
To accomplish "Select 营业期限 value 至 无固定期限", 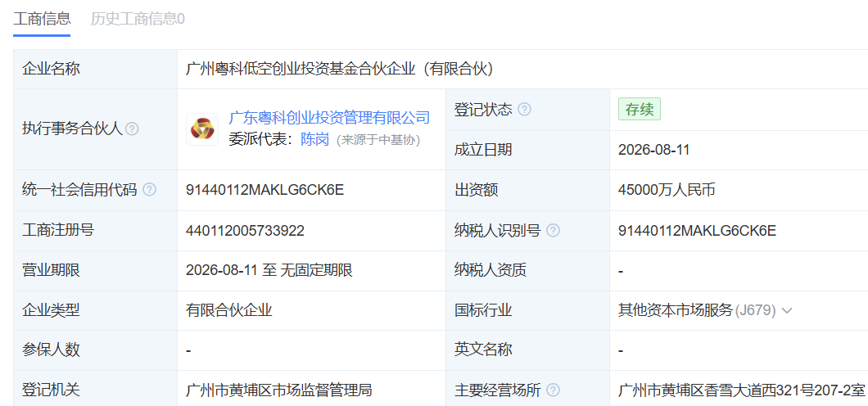I will pyautogui.click(x=269, y=270).
